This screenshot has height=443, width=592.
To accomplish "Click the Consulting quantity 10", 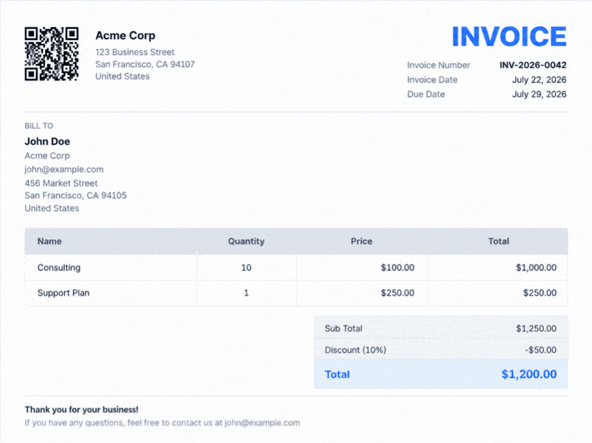I will [246, 268].
